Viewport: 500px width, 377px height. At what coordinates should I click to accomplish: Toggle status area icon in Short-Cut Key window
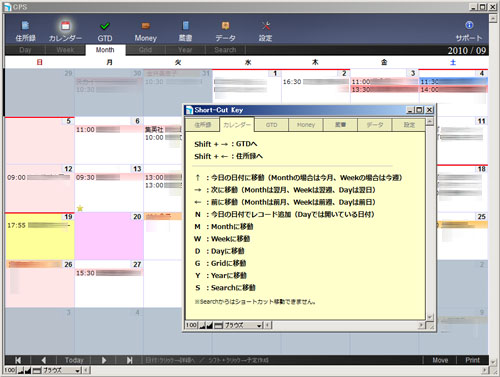pyautogui.click(x=218, y=325)
